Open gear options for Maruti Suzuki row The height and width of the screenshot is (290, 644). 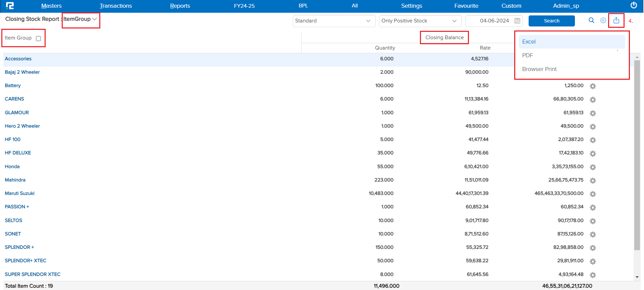593,194
